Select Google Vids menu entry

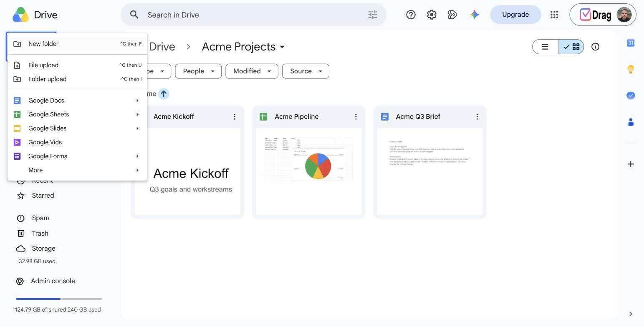pyautogui.click(x=77, y=142)
